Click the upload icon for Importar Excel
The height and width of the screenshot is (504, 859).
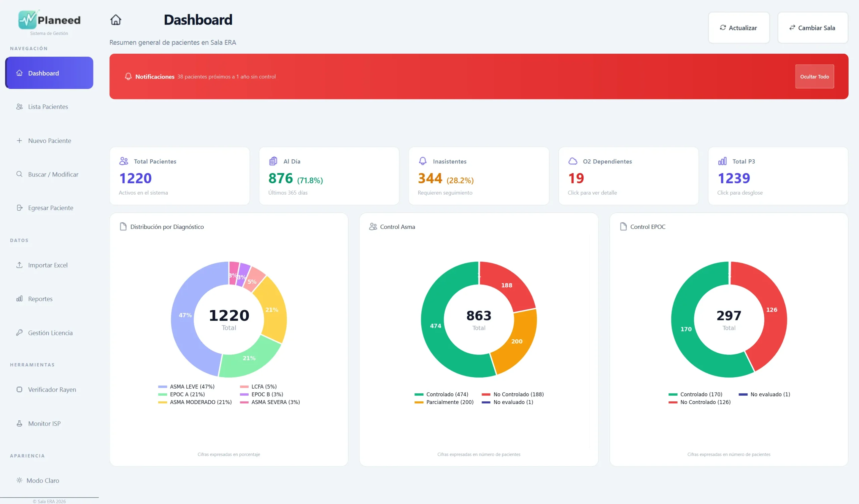[x=19, y=265]
